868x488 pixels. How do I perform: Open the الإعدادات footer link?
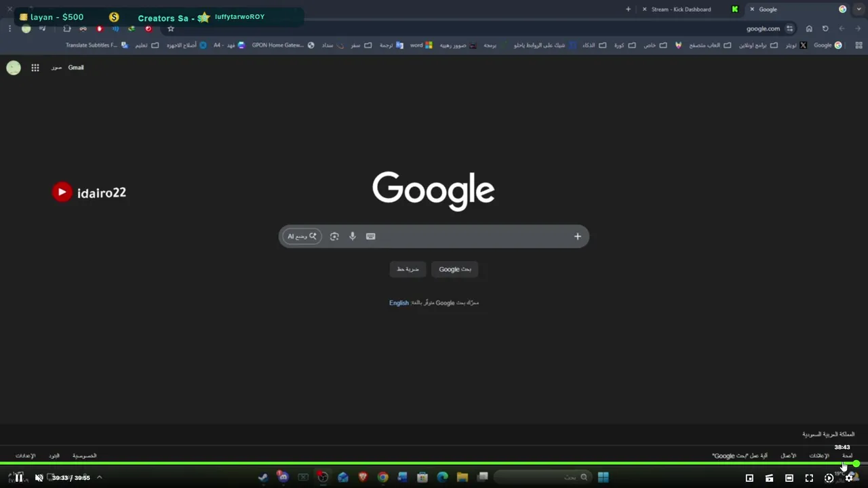click(25, 456)
